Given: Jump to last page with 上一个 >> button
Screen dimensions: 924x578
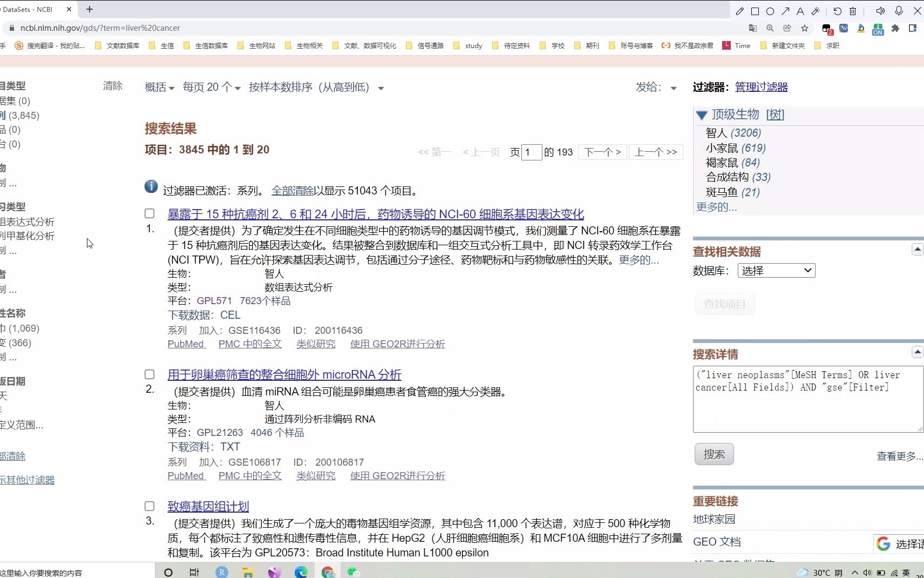Looking at the screenshot, I should [656, 152].
